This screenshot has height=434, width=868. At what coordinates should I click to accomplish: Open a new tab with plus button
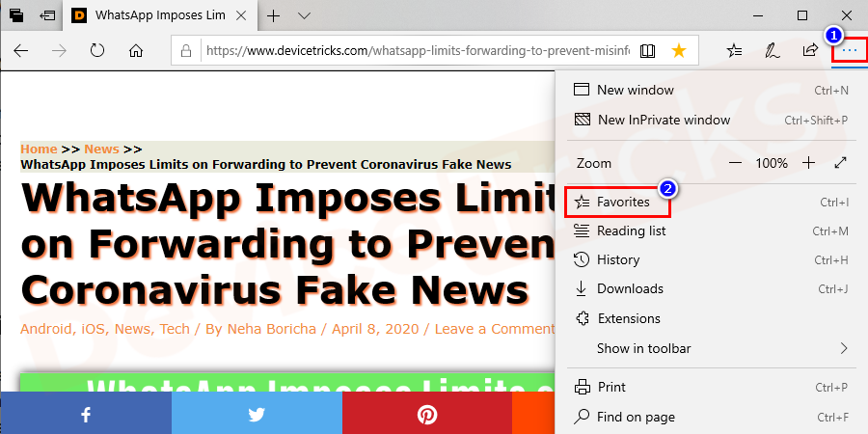(x=274, y=16)
